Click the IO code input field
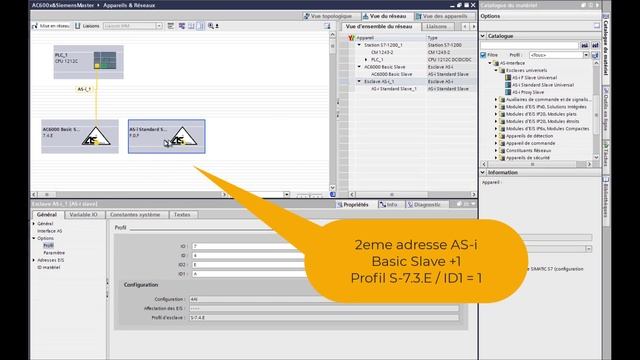The image size is (640, 360). [x=249, y=246]
